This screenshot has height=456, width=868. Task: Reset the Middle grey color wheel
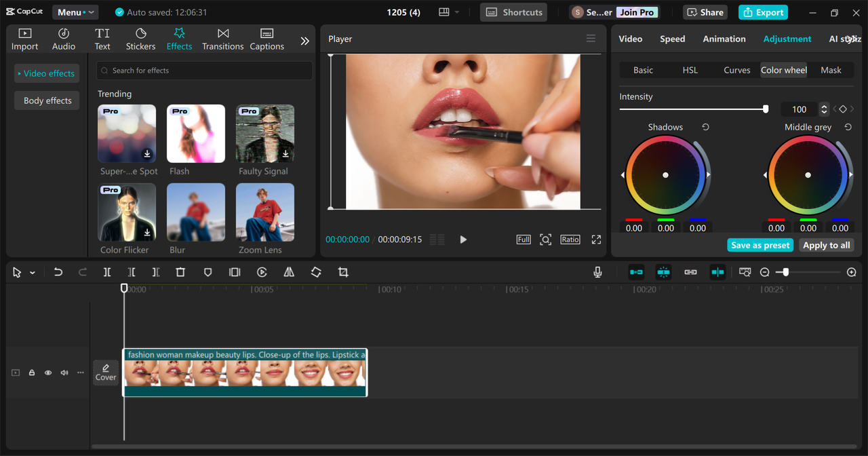[x=848, y=127]
